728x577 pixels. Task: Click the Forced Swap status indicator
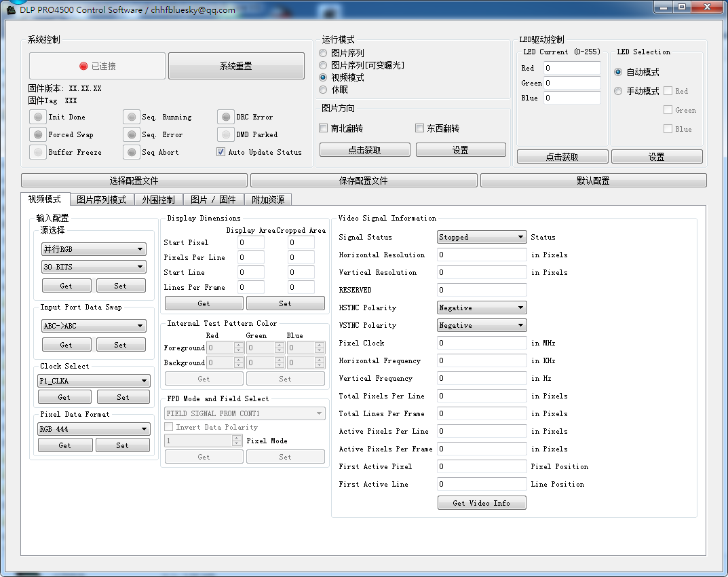click(38, 134)
